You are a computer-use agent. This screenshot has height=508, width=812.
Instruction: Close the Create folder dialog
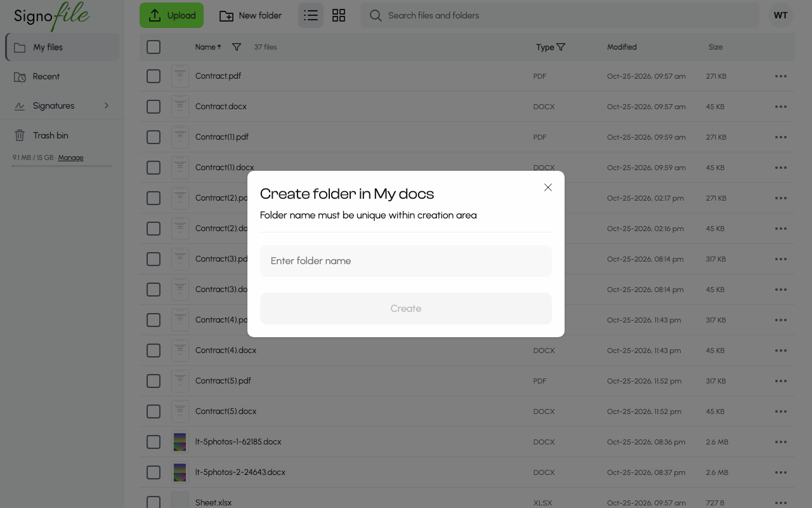(548, 187)
